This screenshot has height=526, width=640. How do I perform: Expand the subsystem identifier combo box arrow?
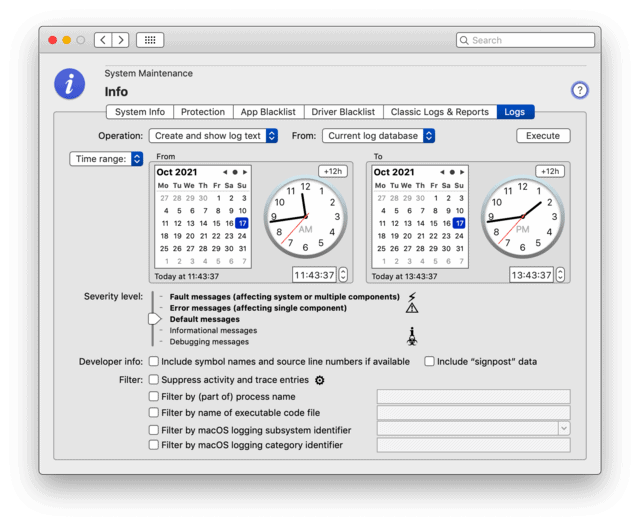564,428
